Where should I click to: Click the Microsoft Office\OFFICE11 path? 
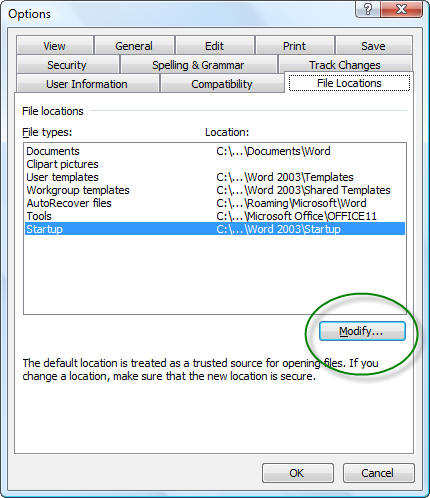(x=296, y=216)
